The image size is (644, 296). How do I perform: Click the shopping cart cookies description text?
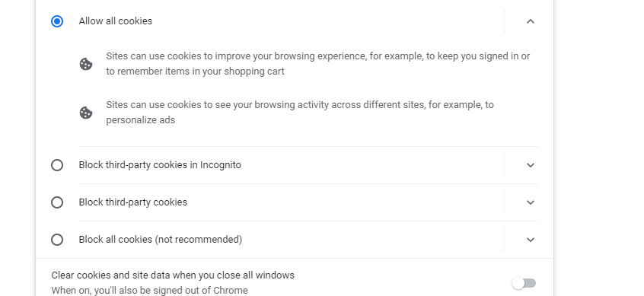pos(318,64)
